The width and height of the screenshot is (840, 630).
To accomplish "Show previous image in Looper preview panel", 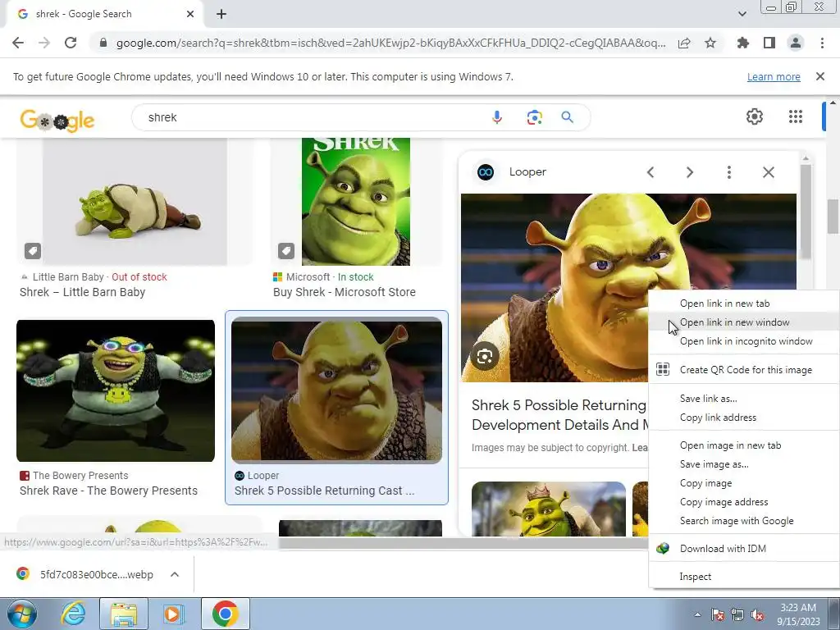I will tap(651, 172).
